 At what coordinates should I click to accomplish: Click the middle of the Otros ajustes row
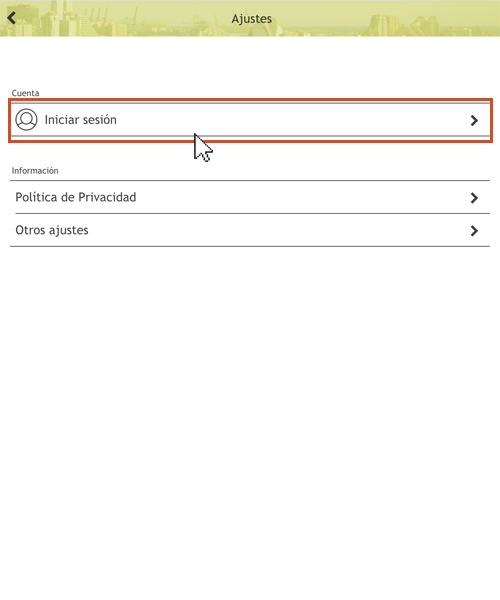(x=250, y=230)
